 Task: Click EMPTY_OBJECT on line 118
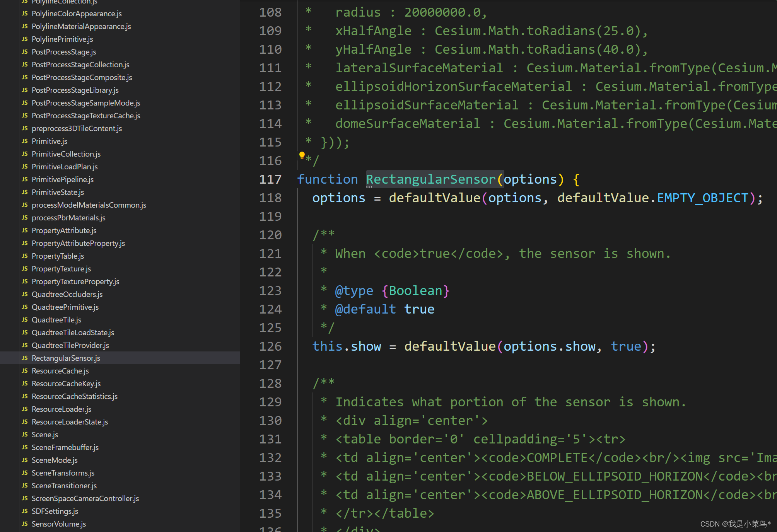(x=702, y=198)
